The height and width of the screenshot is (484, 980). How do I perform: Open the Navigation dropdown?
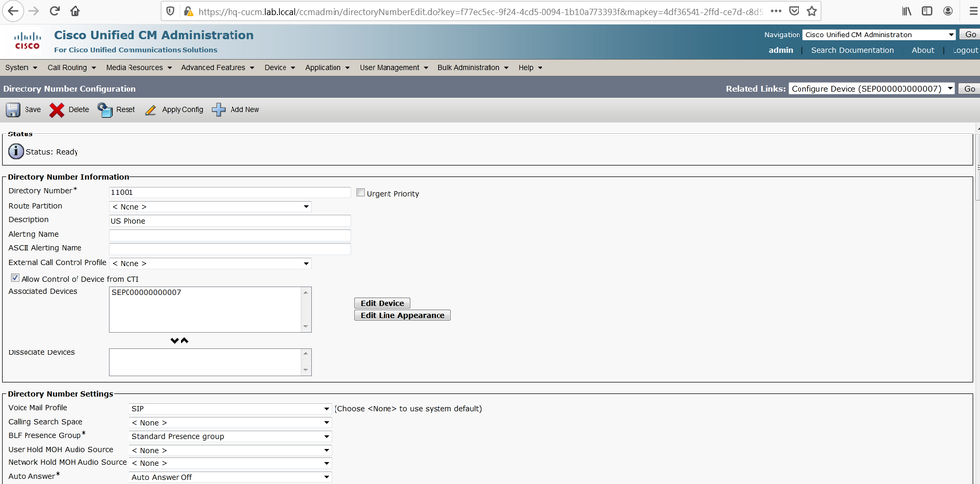pyautogui.click(x=879, y=35)
